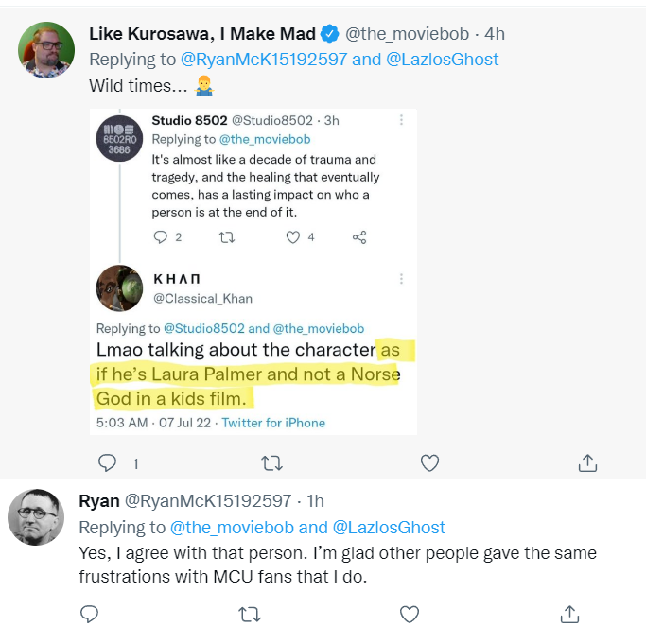
Task: Share the_moviebob's Wild times tweet
Action: (x=587, y=462)
